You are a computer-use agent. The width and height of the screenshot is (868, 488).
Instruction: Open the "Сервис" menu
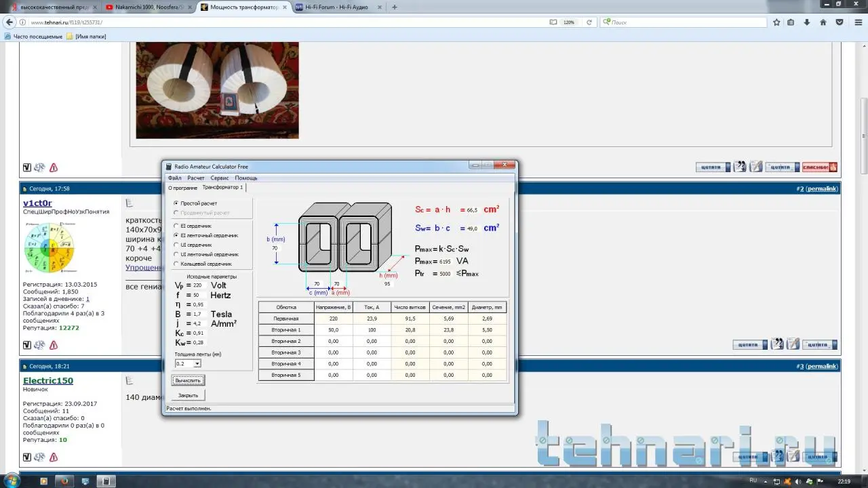coord(219,178)
